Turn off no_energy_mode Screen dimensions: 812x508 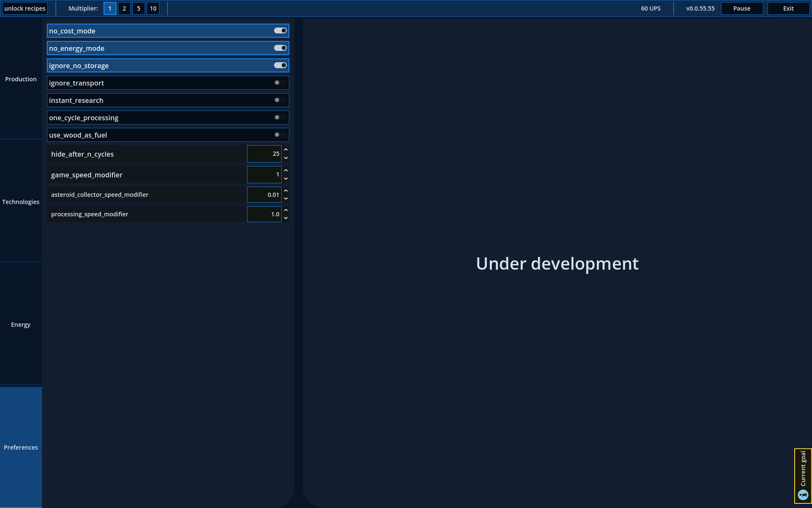click(x=280, y=48)
